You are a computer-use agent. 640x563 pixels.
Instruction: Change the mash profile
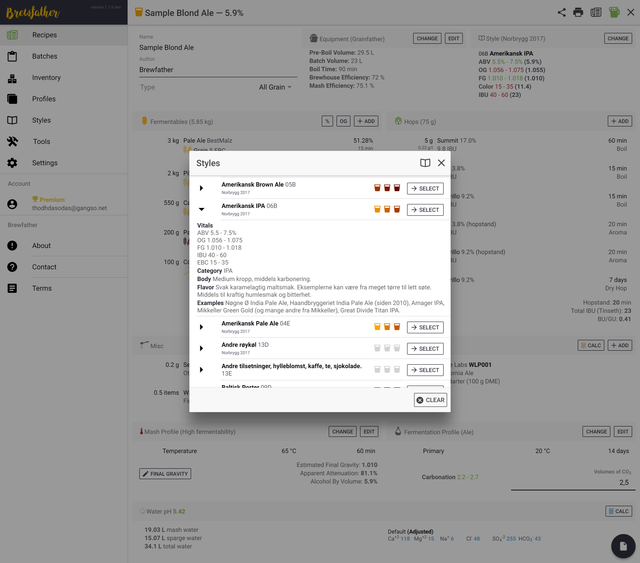342,432
